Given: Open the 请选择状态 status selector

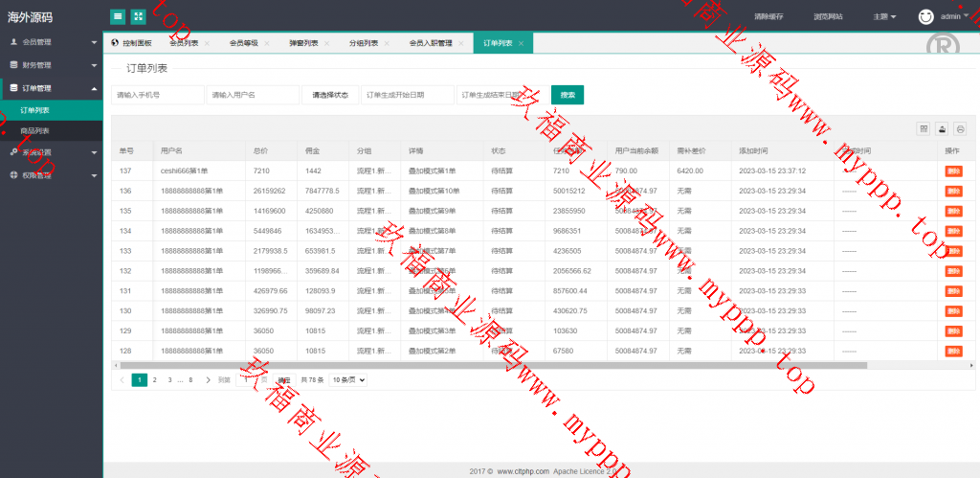Looking at the screenshot, I should 330,95.
